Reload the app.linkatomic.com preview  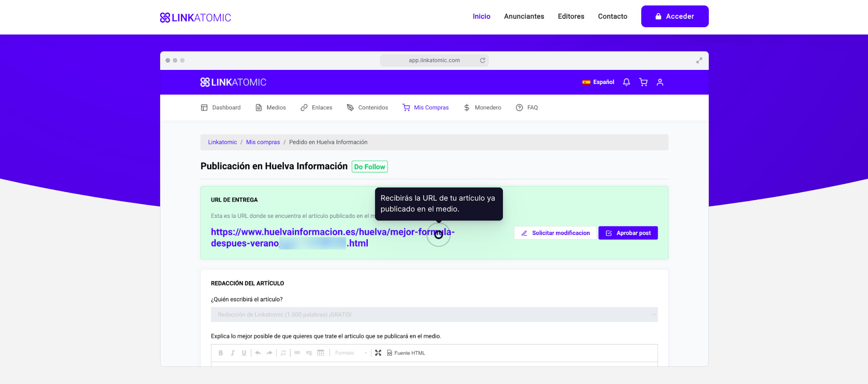pyautogui.click(x=483, y=60)
